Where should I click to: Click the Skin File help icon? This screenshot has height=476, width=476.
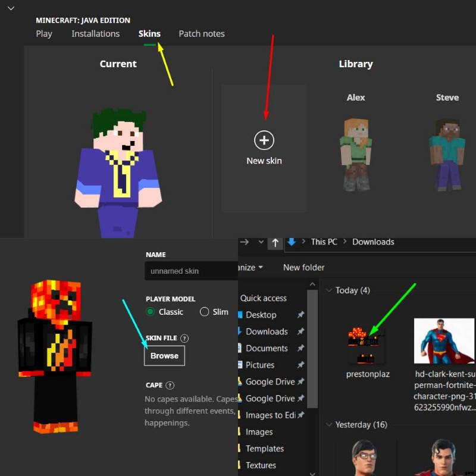point(184,338)
